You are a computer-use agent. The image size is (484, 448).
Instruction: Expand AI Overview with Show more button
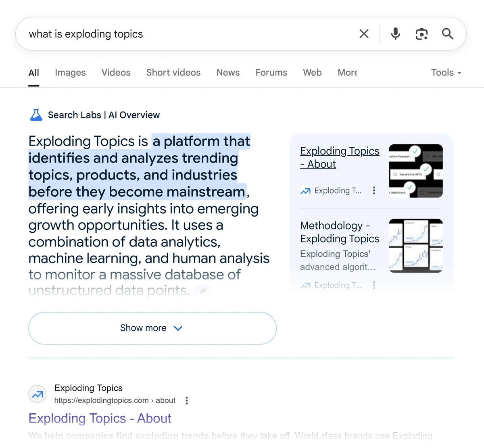[x=152, y=328]
